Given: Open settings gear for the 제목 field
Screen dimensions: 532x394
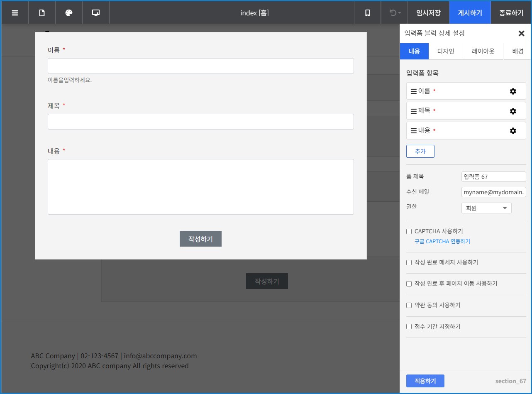Looking at the screenshot, I should coord(513,111).
